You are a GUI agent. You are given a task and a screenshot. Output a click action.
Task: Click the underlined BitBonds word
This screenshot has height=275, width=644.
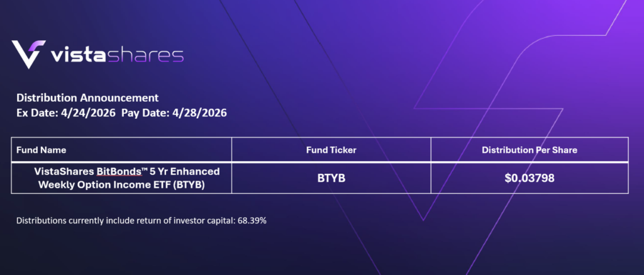tap(118, 171)
